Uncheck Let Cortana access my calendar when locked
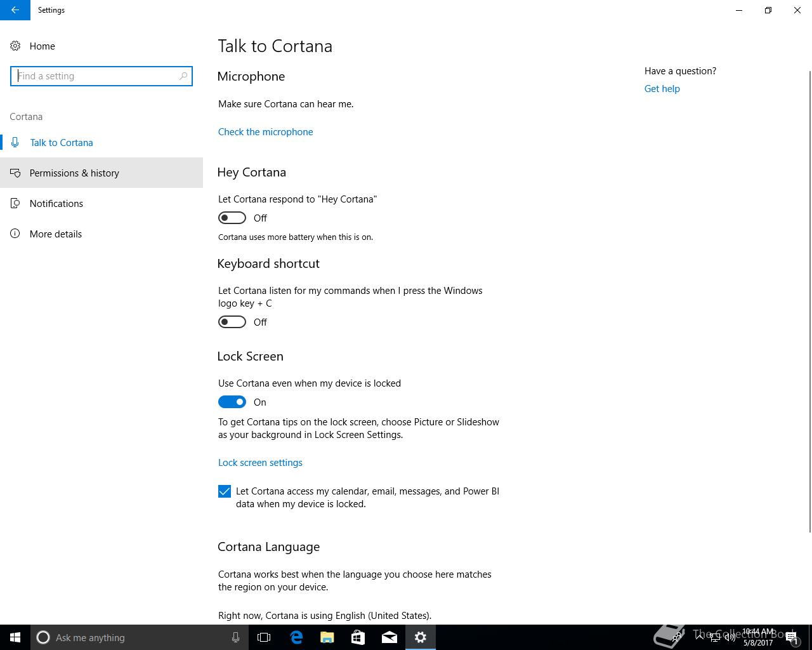 pos(225,491)
